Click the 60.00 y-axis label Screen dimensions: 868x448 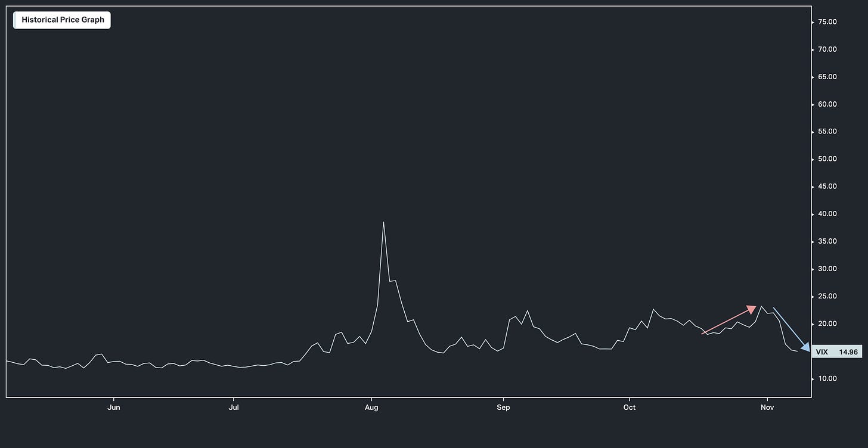point(827,104)
